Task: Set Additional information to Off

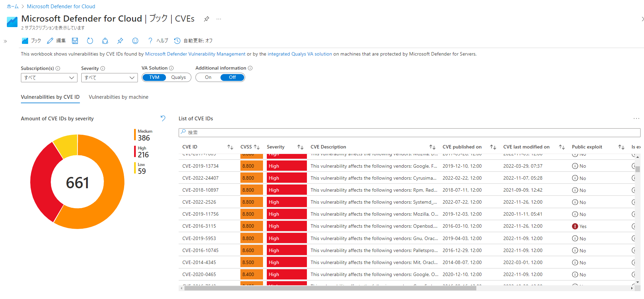Action: click(232, 77)
